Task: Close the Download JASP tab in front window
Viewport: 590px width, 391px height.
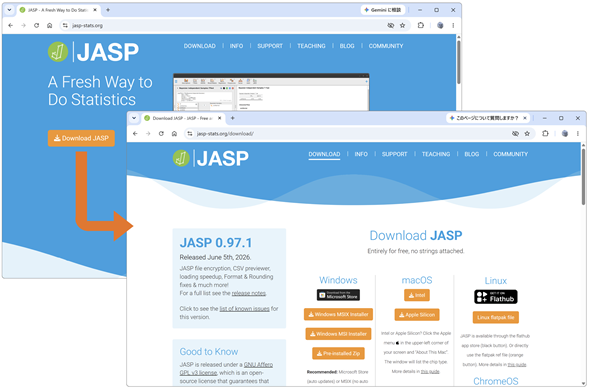Action: pyautogui.click(x=219, y=118)
